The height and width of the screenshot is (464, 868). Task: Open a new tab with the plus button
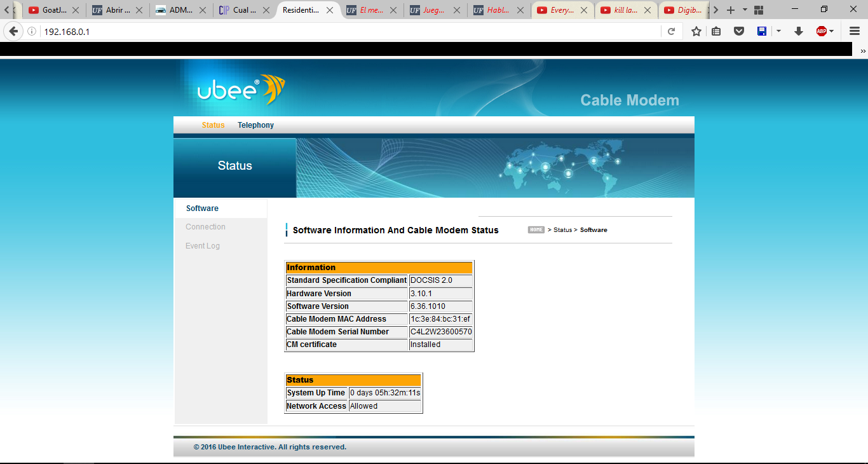click(x=731, y=10)
